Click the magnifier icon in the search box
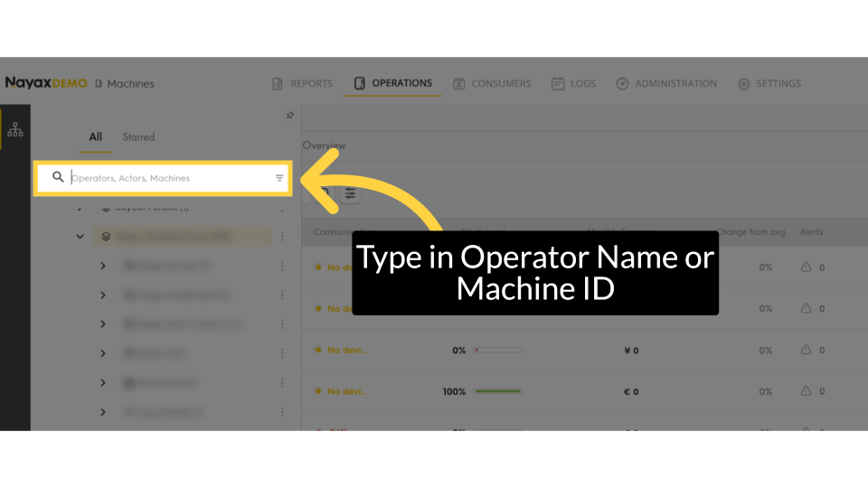Image resolution: width=868 pixels, height=488 pixels. point(59,177)
